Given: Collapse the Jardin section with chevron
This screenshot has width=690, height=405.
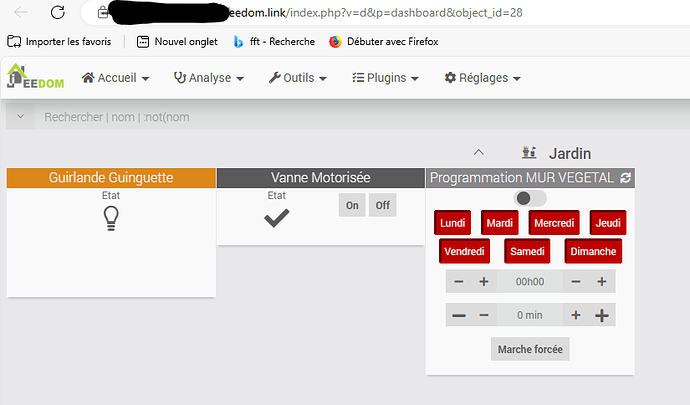Looking at the screenshot, I should point(478,153).
